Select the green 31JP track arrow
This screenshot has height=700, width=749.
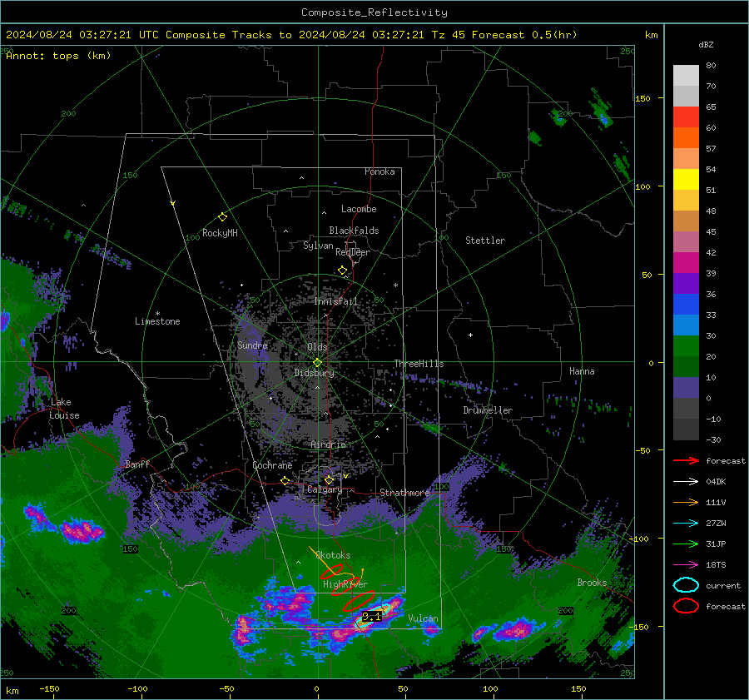tap(686, 544)
